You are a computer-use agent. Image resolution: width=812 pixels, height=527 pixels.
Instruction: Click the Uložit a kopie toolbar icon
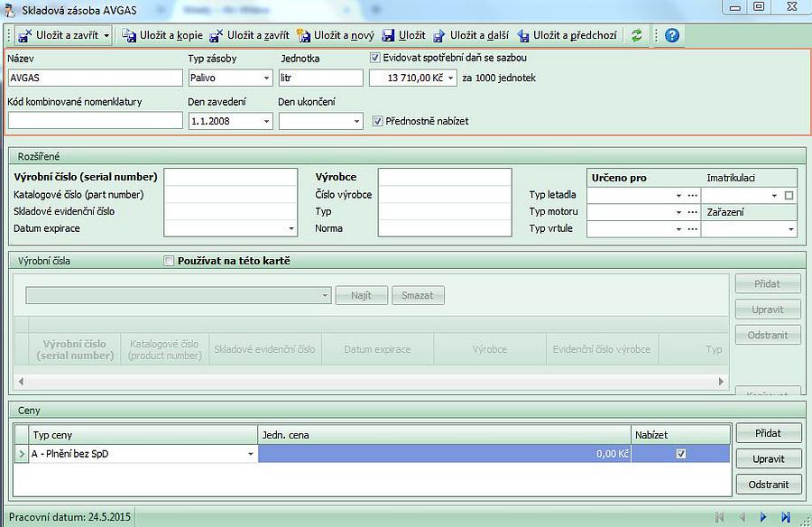click(129, 36)
